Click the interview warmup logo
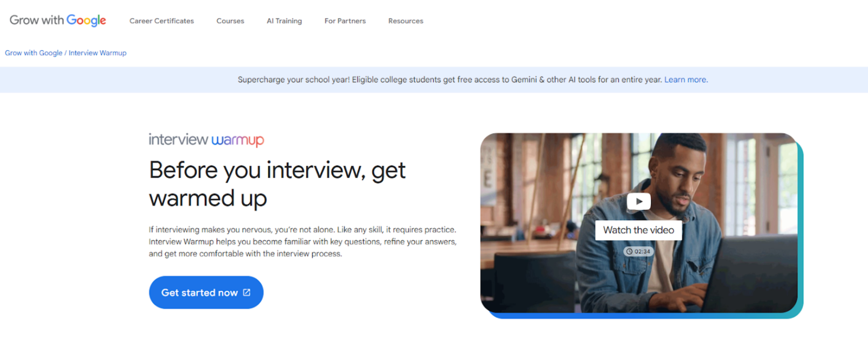 click(x=206, y=140)
